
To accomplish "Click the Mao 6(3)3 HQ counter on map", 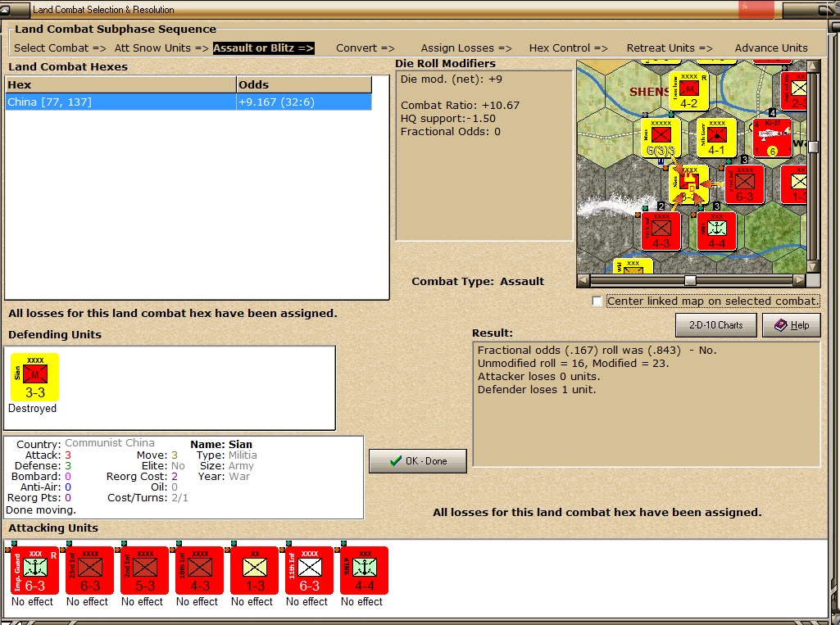I will tap(661, 138).
